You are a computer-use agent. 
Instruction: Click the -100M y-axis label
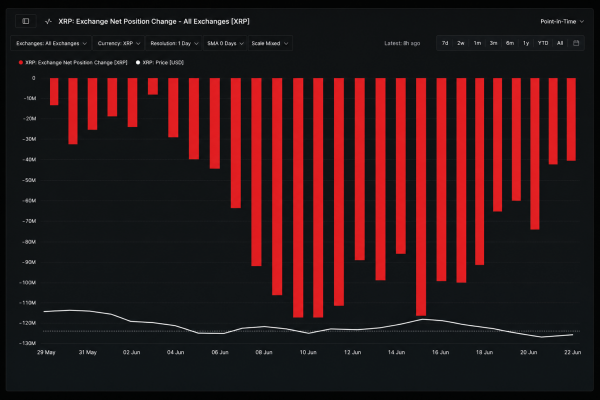[27, 282]
